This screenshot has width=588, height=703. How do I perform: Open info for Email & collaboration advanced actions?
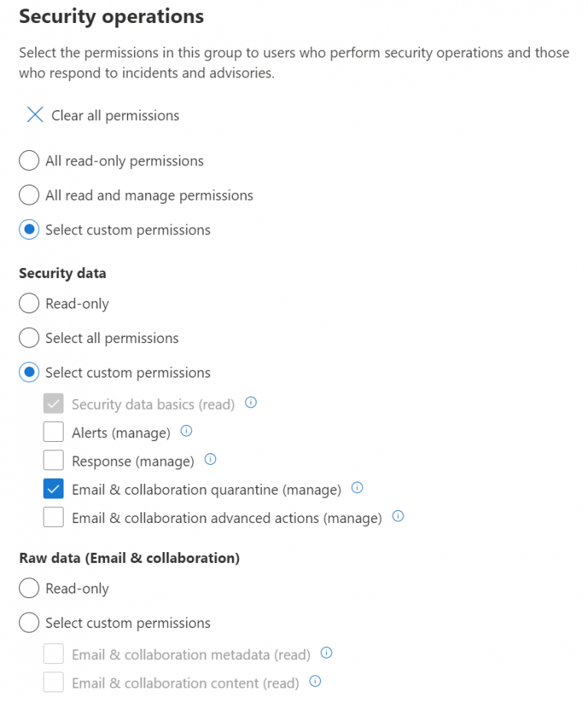click(397, 516)
